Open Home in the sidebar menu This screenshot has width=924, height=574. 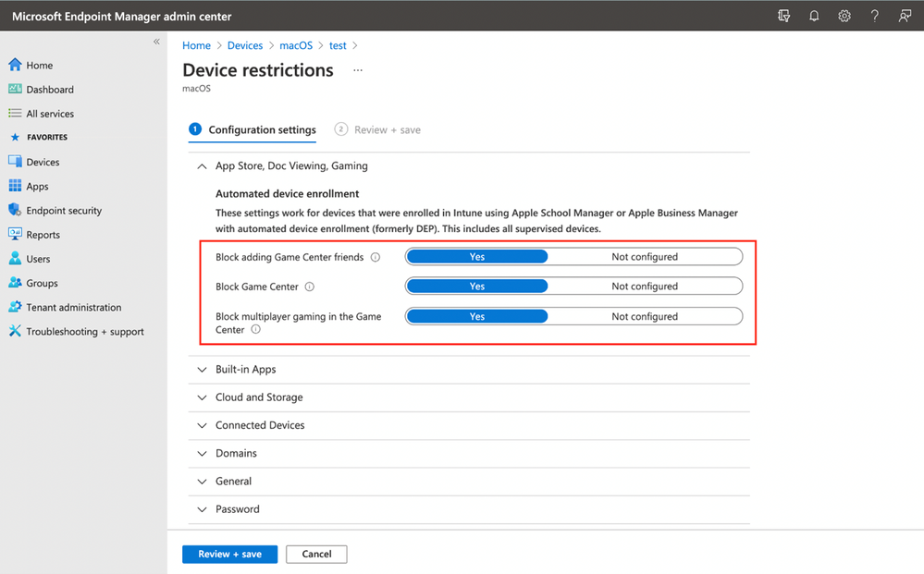(40, 66)
